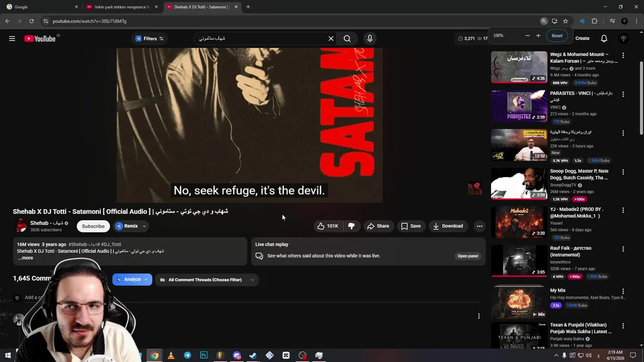Close the Shehab X DJ Totti tab
The width and height of the screenshot is (644, 362).
point(236,7)
